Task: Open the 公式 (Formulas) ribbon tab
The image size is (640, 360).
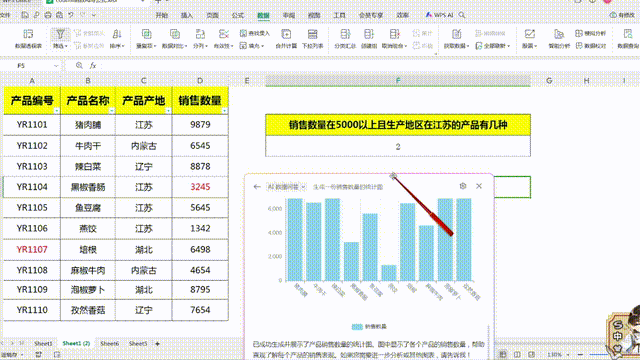Action: (238, 15)
